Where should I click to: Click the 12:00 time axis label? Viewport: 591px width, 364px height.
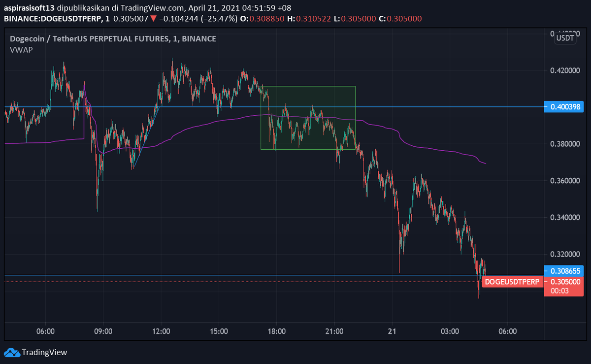point(161,331)
